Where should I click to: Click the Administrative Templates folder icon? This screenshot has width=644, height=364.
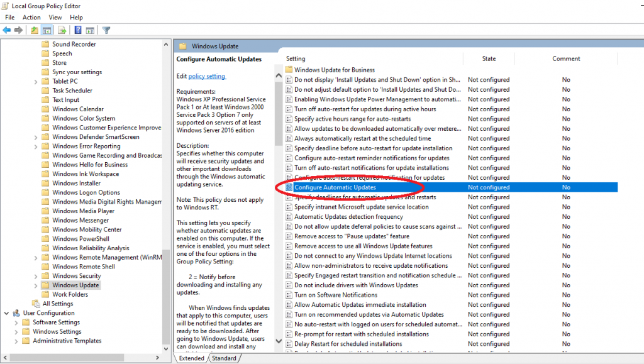[26, 341]
